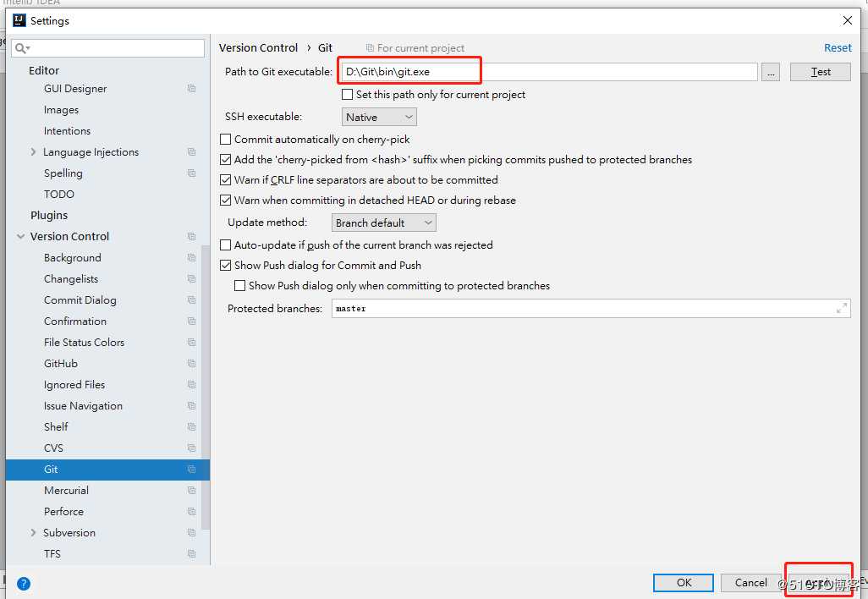Enable Show Push dialog only for protected branches
The image size is (868, 599).
point(239,286)
